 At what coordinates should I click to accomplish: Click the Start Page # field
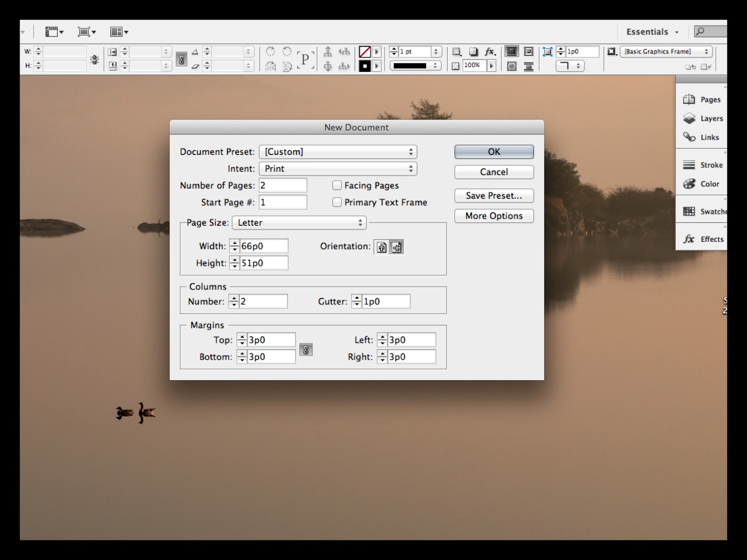point(283,202)
